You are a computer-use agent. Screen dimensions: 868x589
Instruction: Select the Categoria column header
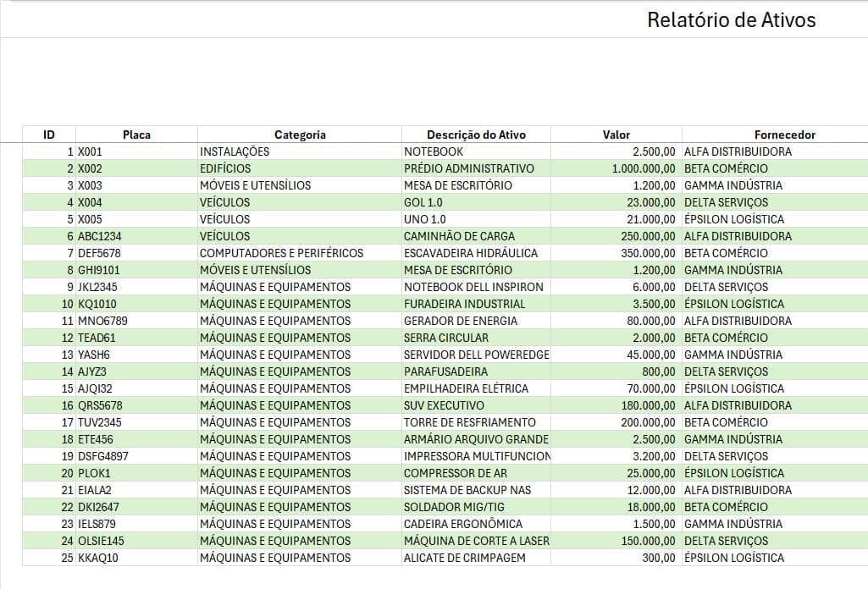[x=300, y=135]
